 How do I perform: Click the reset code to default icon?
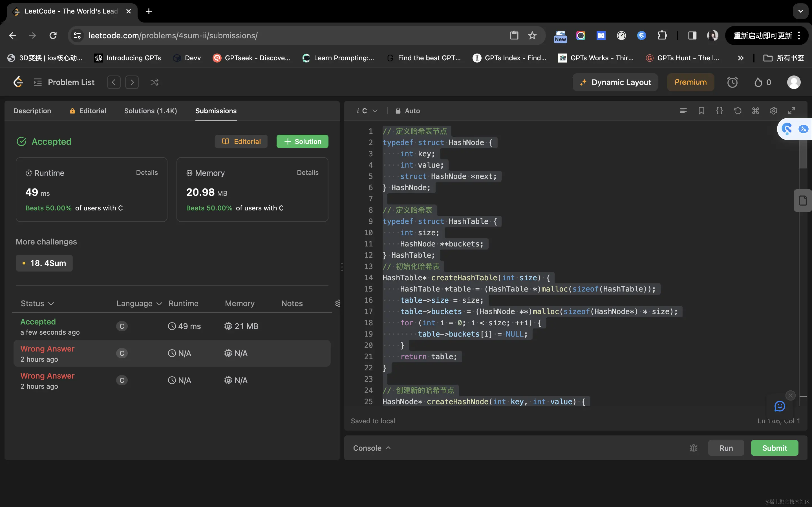coord(737,111)
